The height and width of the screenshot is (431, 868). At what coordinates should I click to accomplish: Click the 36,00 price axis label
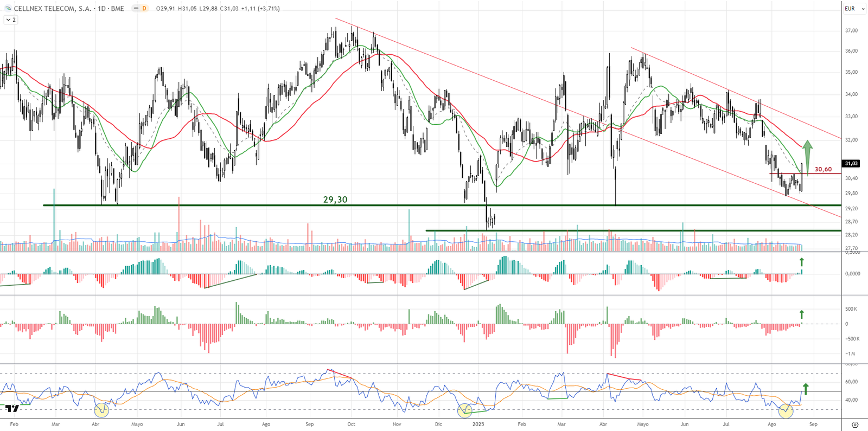point(851,51)
